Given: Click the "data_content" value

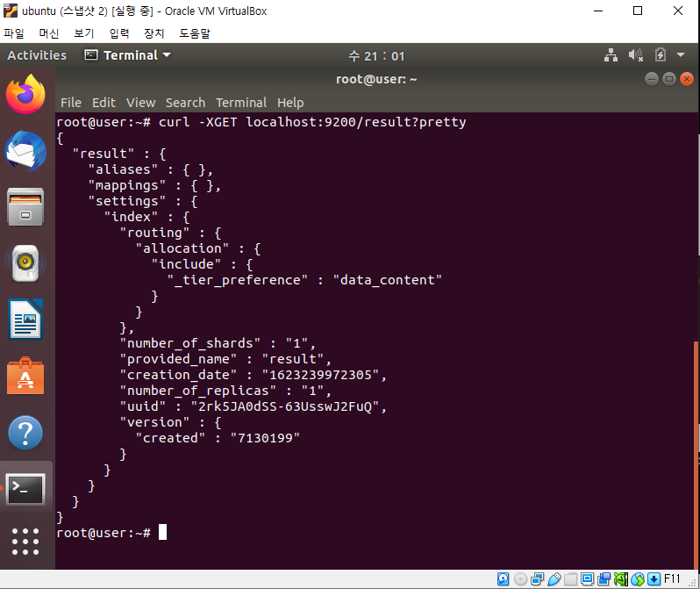Looking at the screenshot, I should (x=387, y=280).
